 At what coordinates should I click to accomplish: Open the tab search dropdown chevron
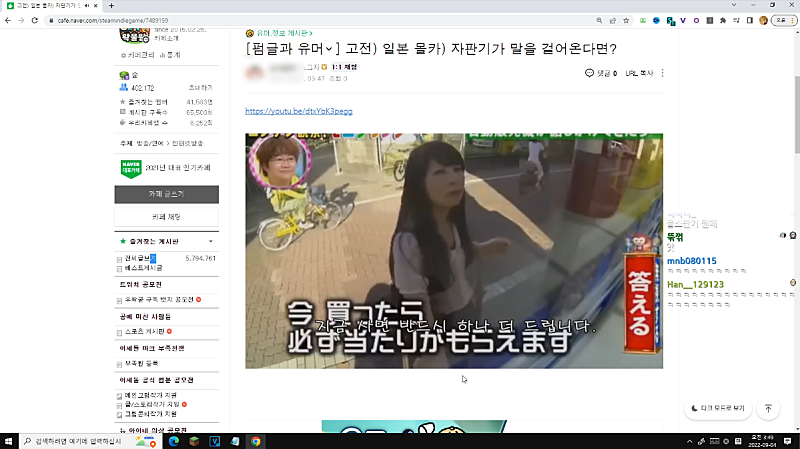[x=734, y=5]
